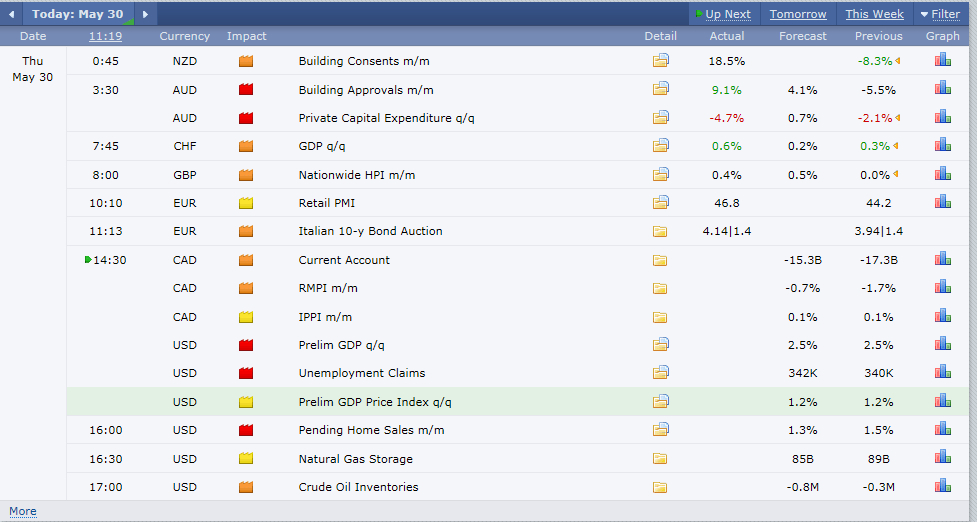
Task: Click Today: May 30 date tab
Action: tap(78, 14)
